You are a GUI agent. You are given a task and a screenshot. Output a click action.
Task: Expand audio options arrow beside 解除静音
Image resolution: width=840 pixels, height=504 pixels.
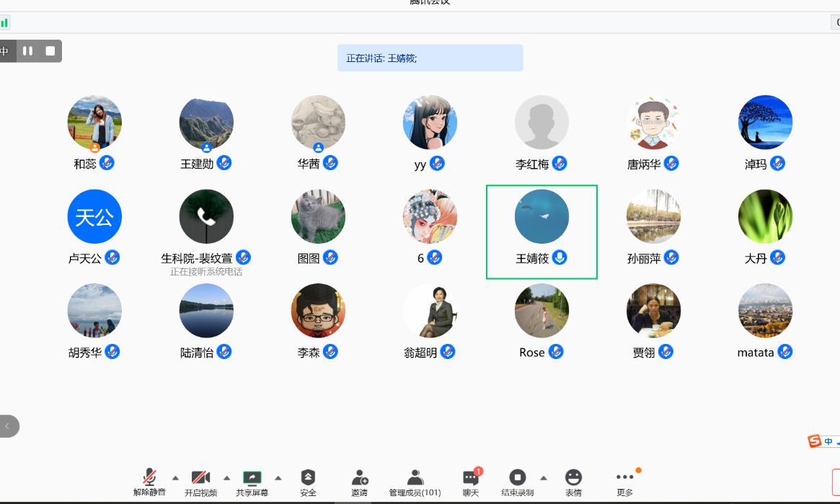point(175,477)
